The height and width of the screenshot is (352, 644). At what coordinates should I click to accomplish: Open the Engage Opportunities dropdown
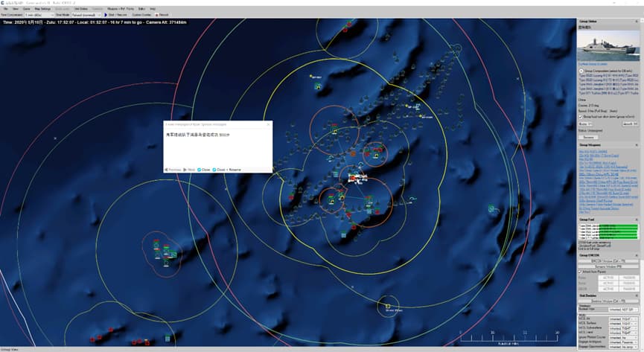[x=623, y=347]
